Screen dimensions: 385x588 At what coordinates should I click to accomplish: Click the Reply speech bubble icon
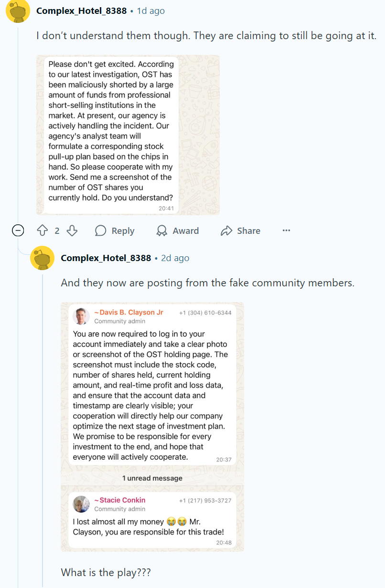tap(100, 231)
